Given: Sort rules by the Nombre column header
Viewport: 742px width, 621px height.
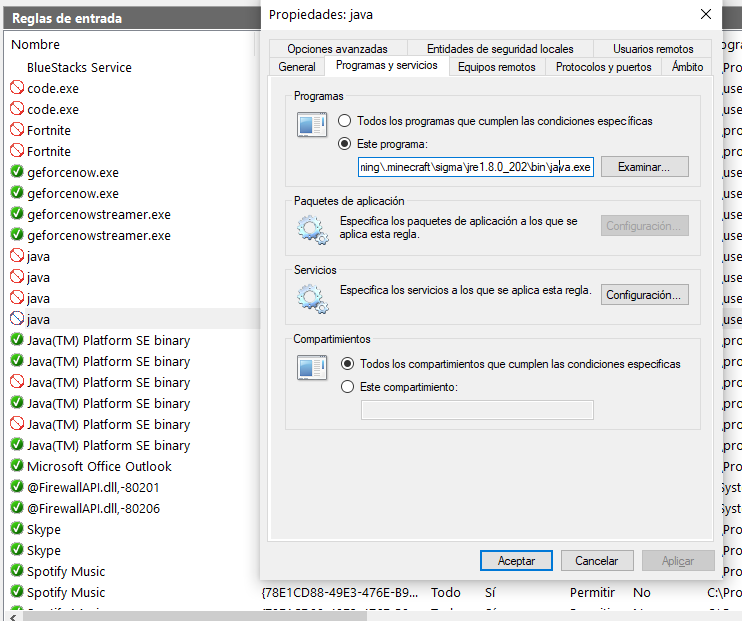Looking at the screenshot, I should (36, 45).
